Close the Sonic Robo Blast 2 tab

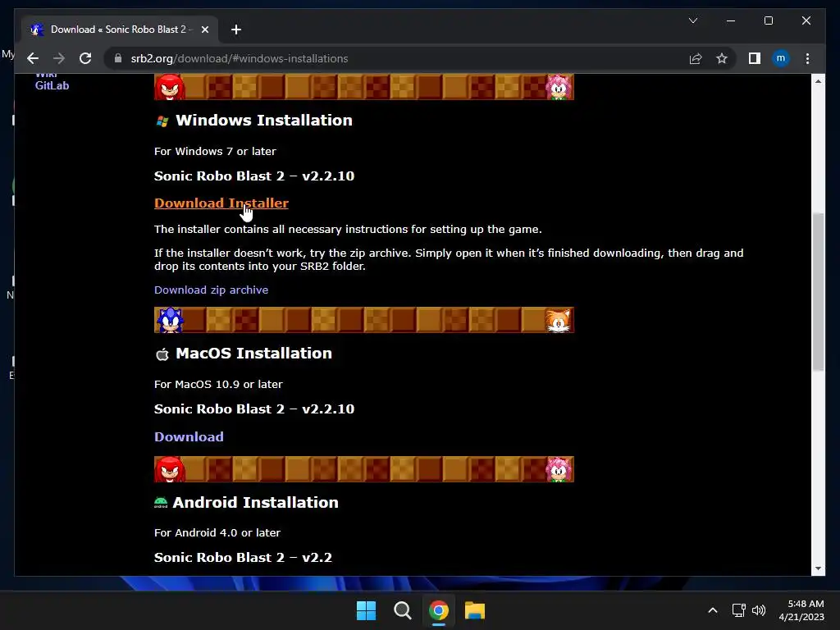(204, 30)
